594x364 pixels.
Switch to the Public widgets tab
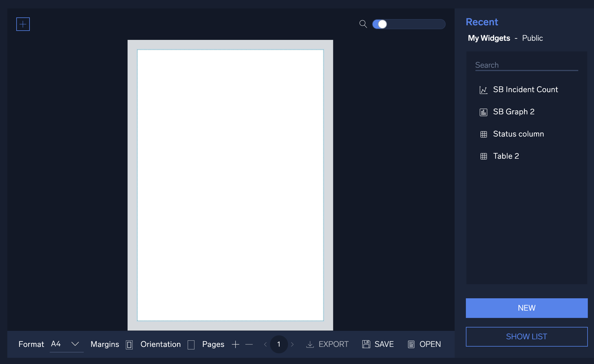pos(532,38)
